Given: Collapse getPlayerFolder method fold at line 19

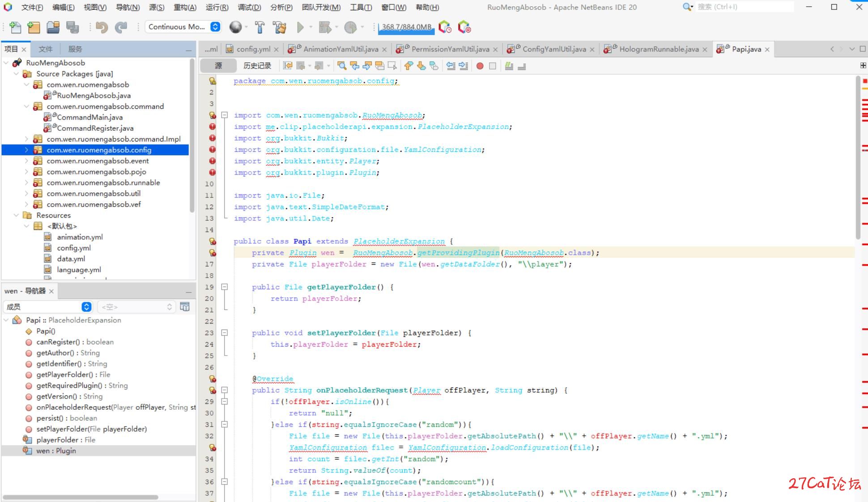Looking at the screenshot, I should (x=225, y=287).
